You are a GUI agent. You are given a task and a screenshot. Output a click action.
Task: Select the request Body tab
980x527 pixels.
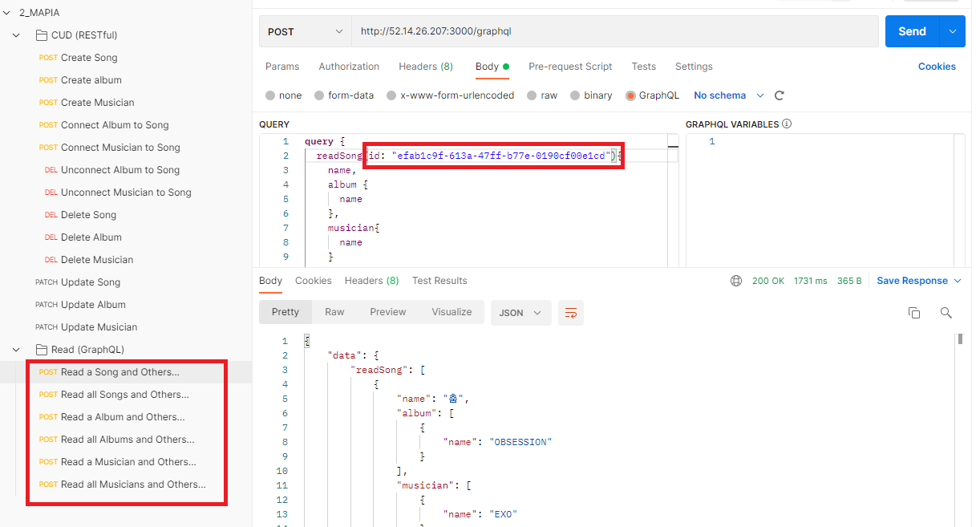492,67
